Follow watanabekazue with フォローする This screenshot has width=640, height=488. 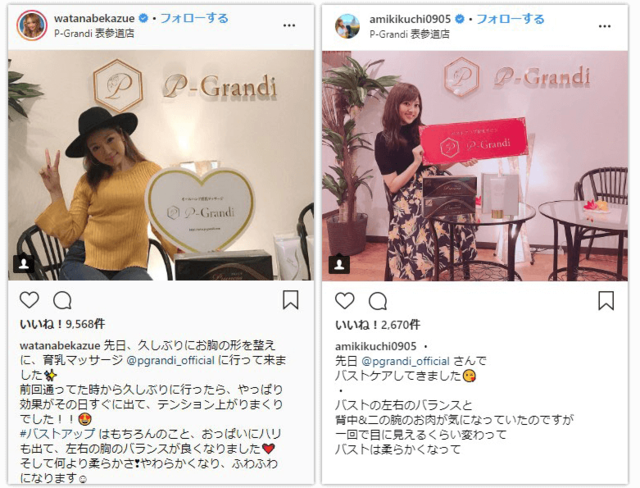(194, 18)
